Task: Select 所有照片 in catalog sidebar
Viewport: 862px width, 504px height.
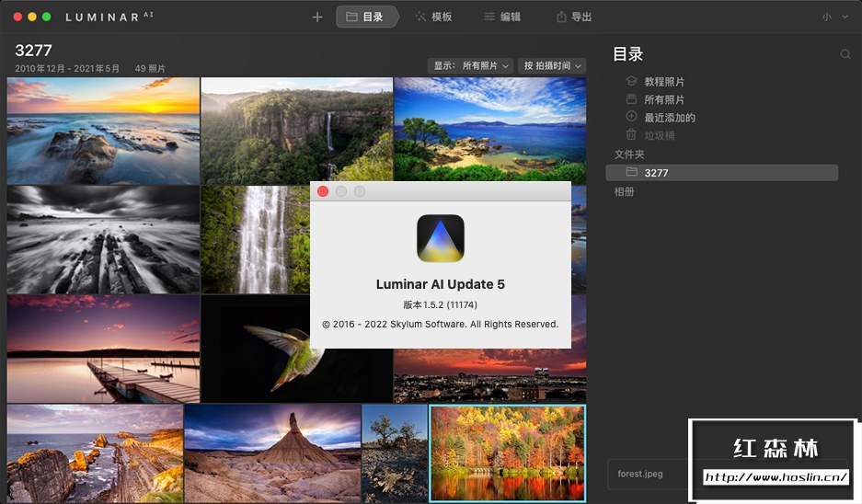Action: (664, 99)
